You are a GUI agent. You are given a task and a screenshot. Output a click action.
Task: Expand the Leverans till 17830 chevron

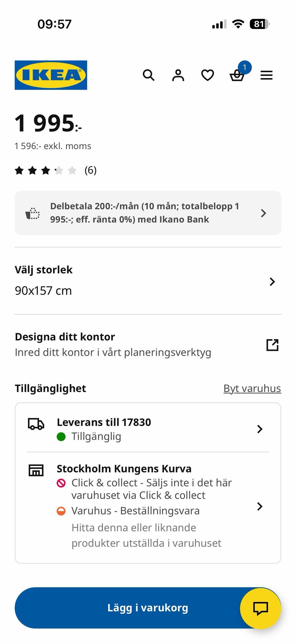[x=260, y=429]
